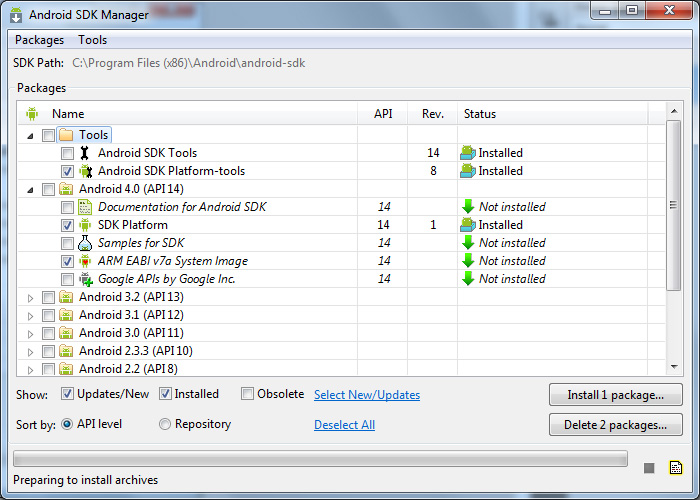Uncheck the Android SDK Platform-tools checkbox

click(x=67, y=171)
